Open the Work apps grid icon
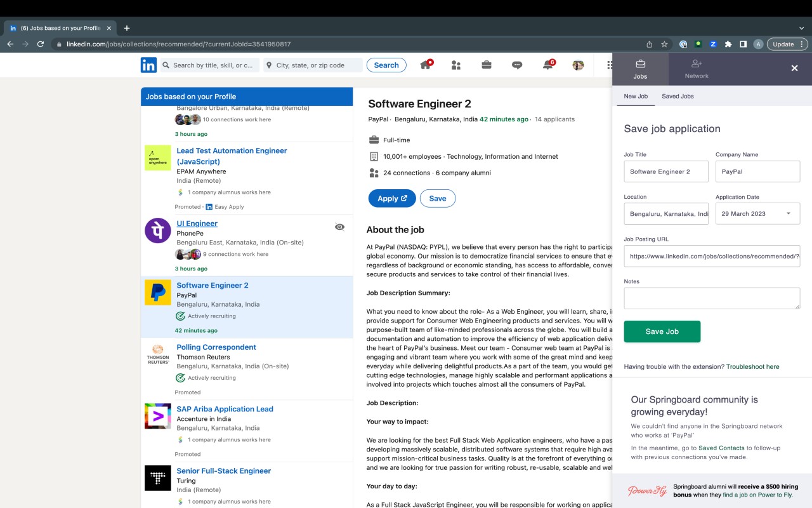812x508 pixels. (x=610, y=65)
